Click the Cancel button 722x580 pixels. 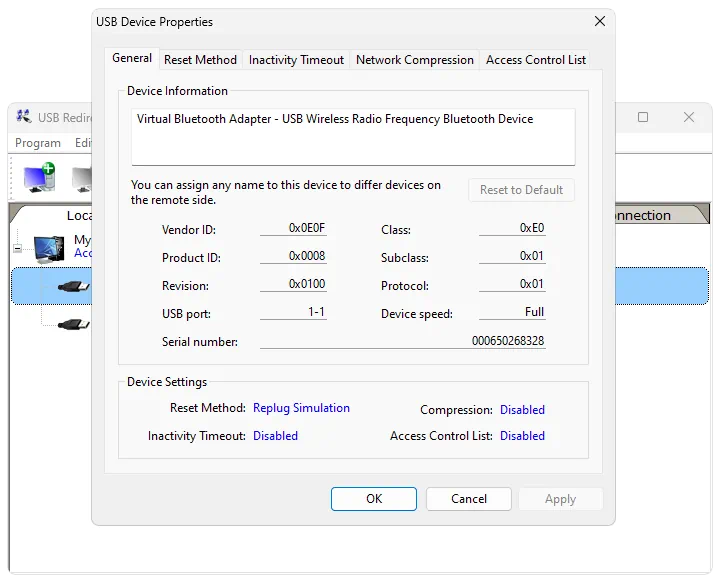469,499
